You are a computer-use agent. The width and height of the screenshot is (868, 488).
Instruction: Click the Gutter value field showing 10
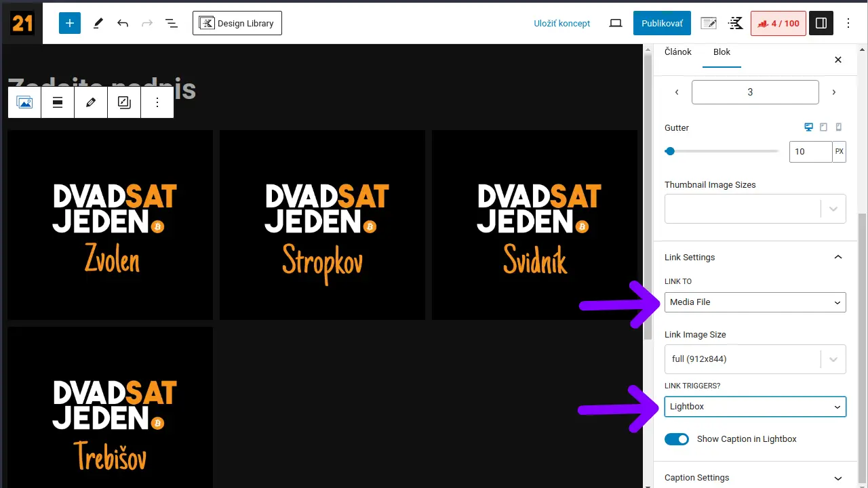[x=810, y=152]
